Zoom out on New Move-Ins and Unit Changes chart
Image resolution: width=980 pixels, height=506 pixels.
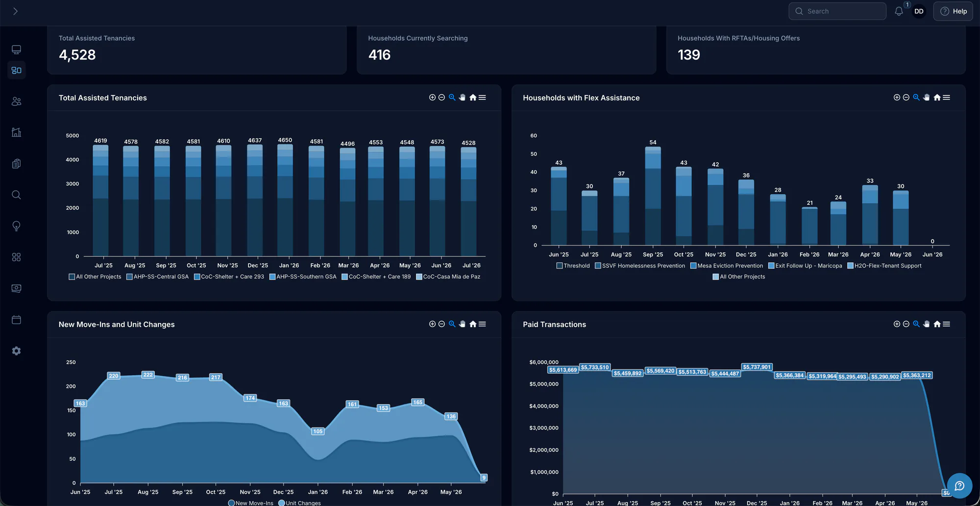[x=441, y=324]
